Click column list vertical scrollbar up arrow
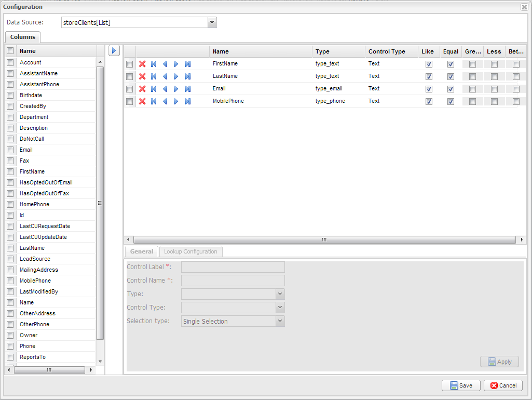Screen dimensions: 532x400 pyautogui.click(x=100, y=62)
